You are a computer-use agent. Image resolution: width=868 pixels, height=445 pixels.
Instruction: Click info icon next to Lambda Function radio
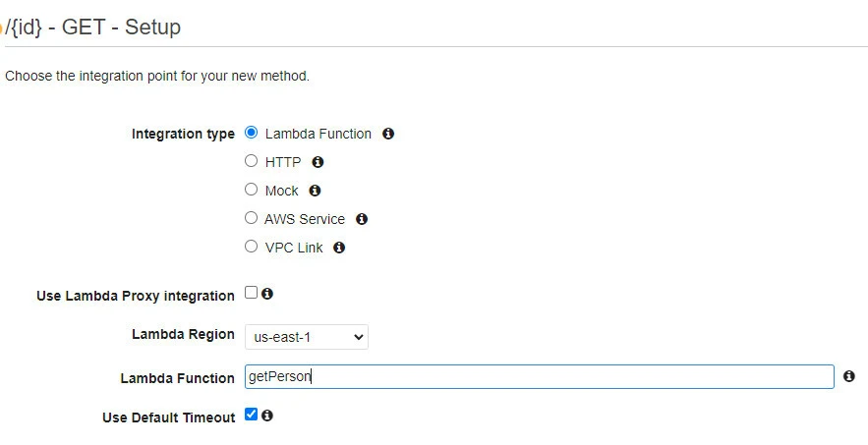[x=388, y=134]
